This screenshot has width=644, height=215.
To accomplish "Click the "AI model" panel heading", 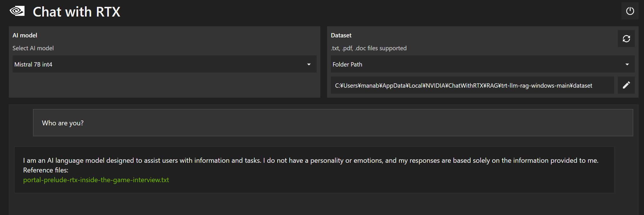I will [x=25, y=35].
